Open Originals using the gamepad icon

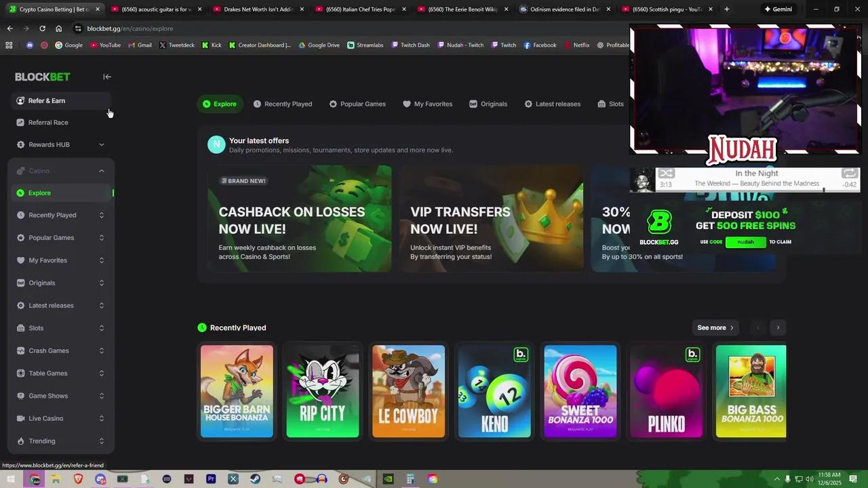point(21,283)
